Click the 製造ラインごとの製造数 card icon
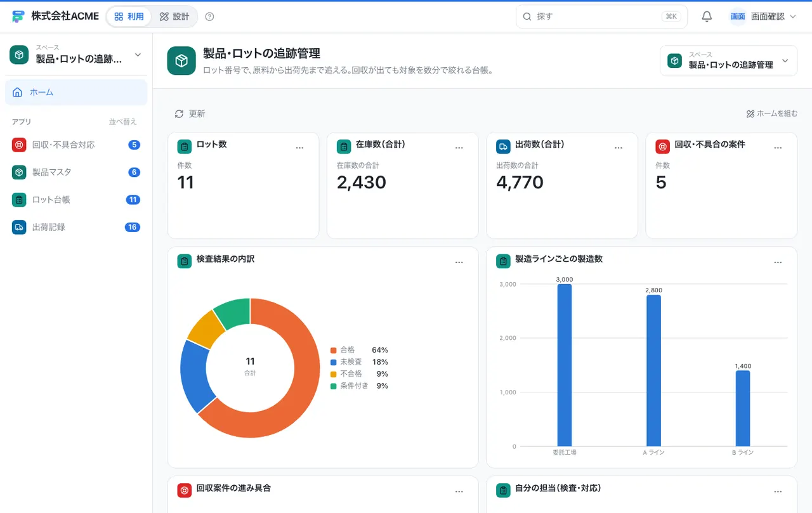Screen dimensions: 812x513 click(x=503, y=261)
